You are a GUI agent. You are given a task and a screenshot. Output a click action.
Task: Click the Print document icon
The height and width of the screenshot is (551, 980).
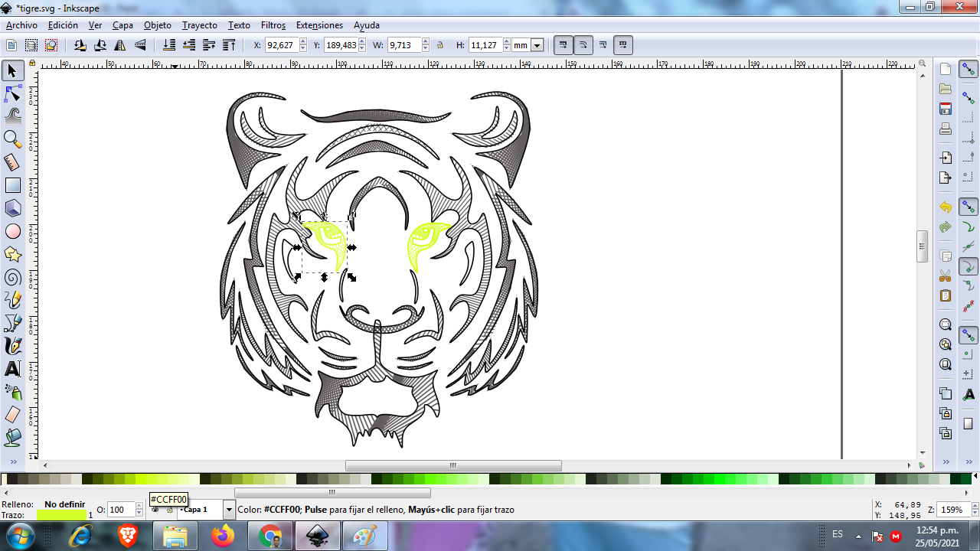946,129
